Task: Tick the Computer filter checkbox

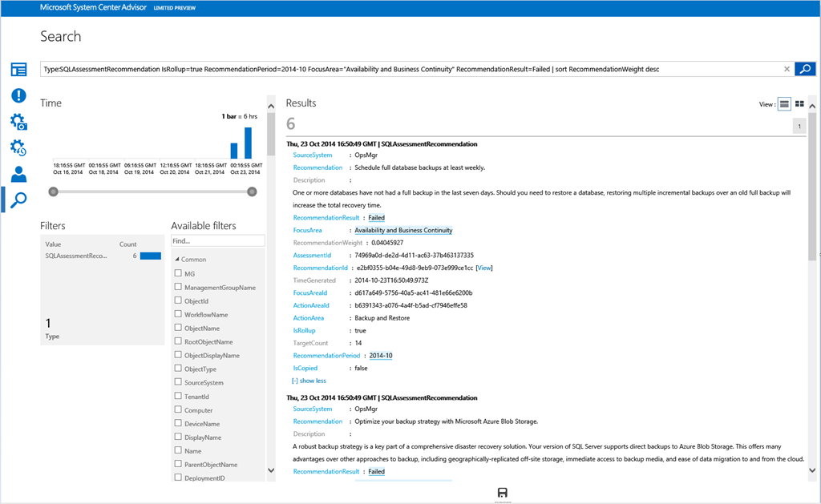Action: click(x=178, y=409)
